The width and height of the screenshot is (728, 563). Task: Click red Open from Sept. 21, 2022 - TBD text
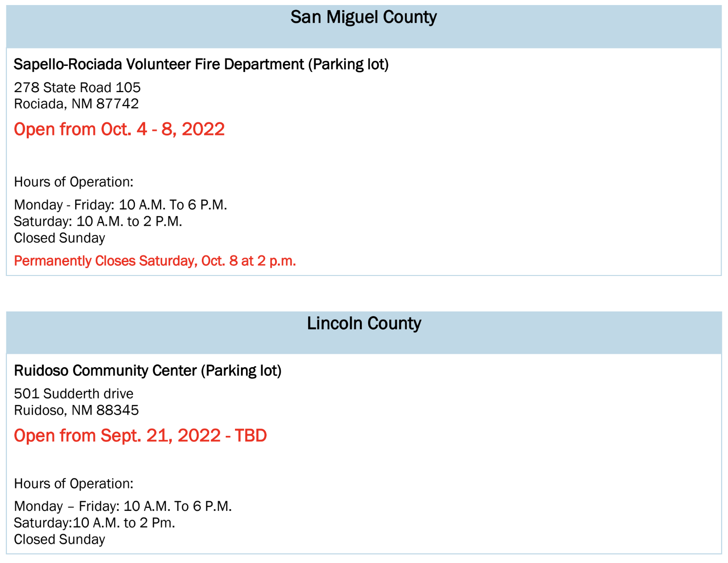[x=141, y=435]
